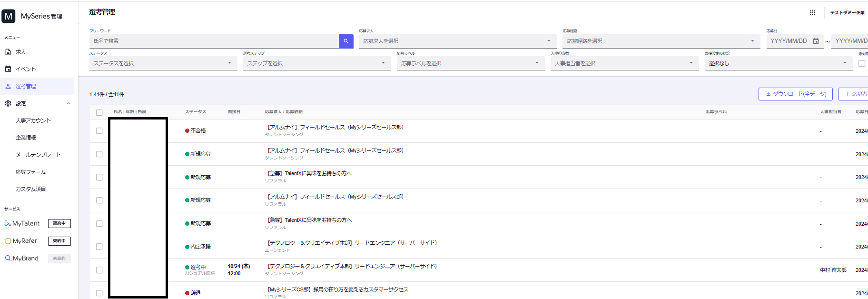The height and width of the screenshot is (299, 868).
Task: Open the 応募求人を選択 dropdown
Action: point(457,41)
